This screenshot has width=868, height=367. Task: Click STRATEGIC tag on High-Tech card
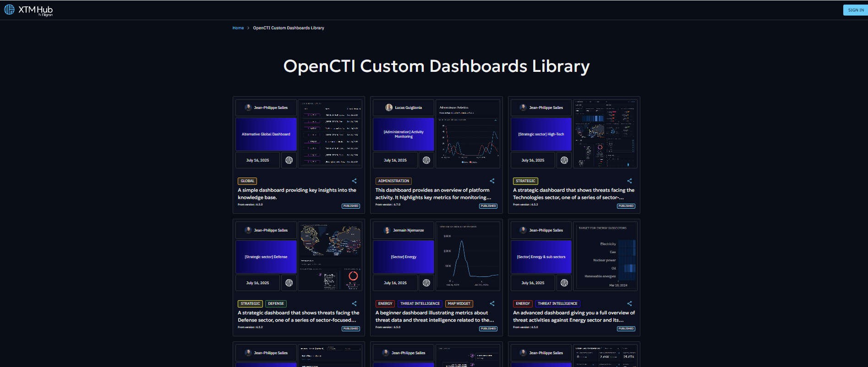click(x=525, y=181)
